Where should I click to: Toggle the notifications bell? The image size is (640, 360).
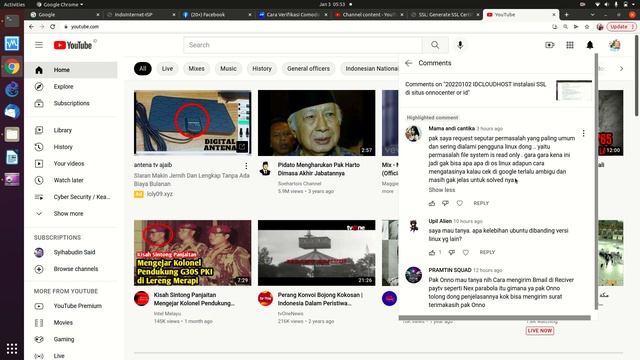pos(590,45)
